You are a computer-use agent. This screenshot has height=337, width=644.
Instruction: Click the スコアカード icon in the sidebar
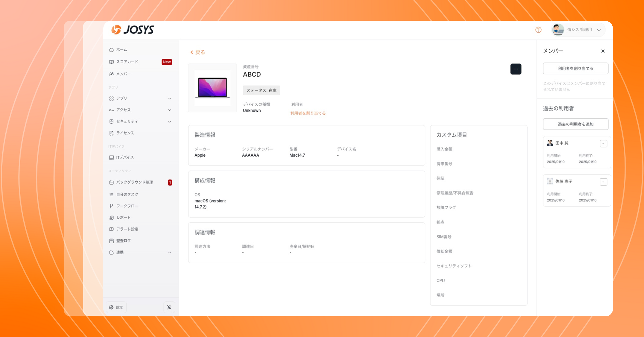pos(112,62)
